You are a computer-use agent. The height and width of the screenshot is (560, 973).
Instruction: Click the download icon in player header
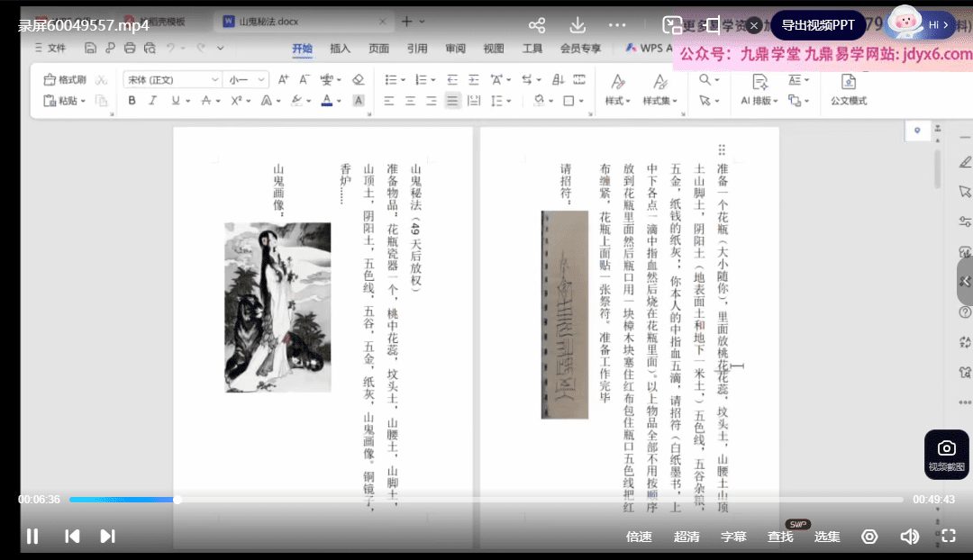pos(577,25)
